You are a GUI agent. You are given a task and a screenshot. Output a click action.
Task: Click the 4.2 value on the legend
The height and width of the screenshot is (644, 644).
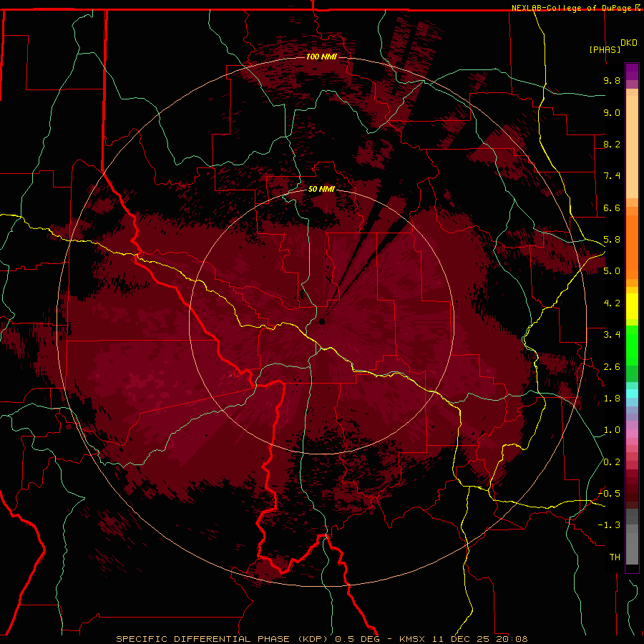coord(612,303)
